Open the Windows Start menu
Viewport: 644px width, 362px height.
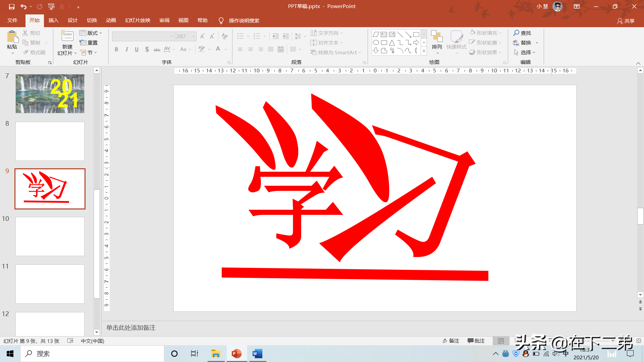point(10,354)
